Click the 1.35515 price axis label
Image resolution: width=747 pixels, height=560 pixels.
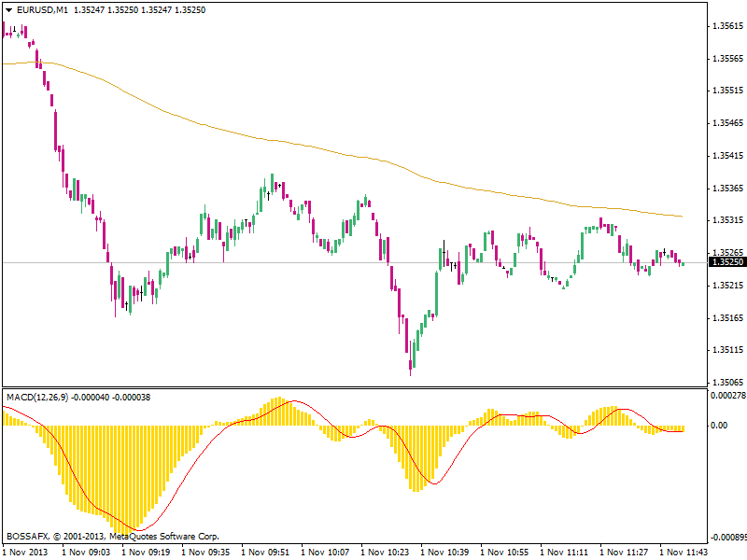[727, 91]
